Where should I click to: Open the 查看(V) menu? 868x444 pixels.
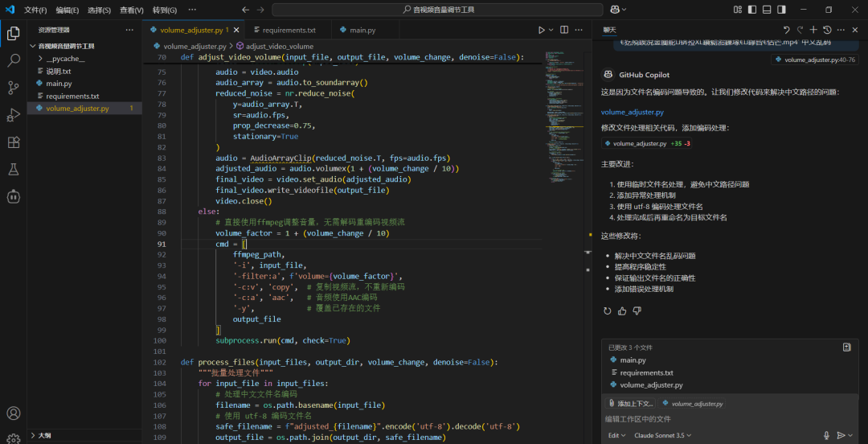tap(132, 10)
